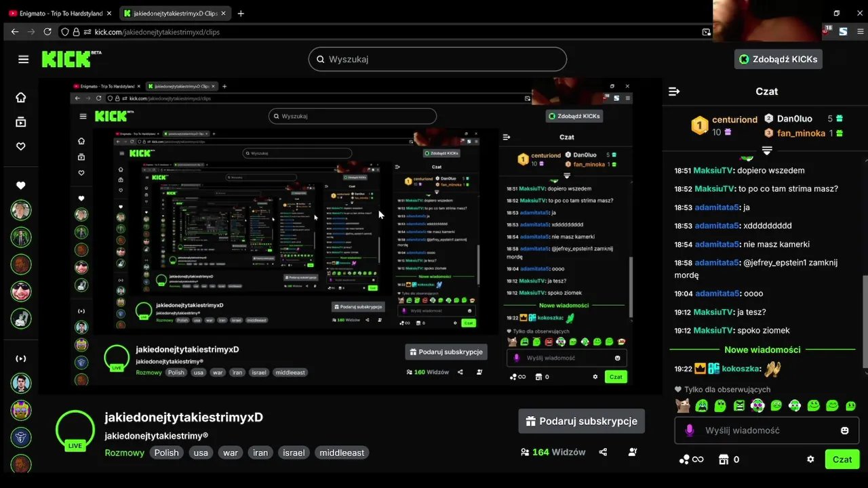Collapse the chat panel with arrow icon
Image resolution: width=868 pixels, height=488 pixels.
[x=674, y=91]
